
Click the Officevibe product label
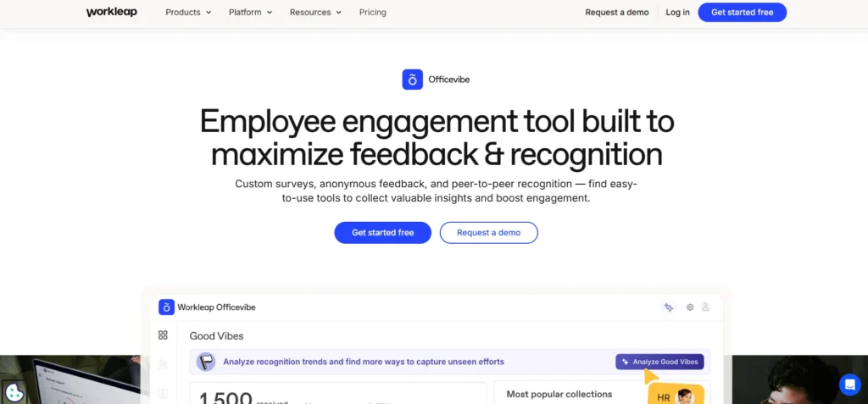pyautogui.click(x=449, y=80)
